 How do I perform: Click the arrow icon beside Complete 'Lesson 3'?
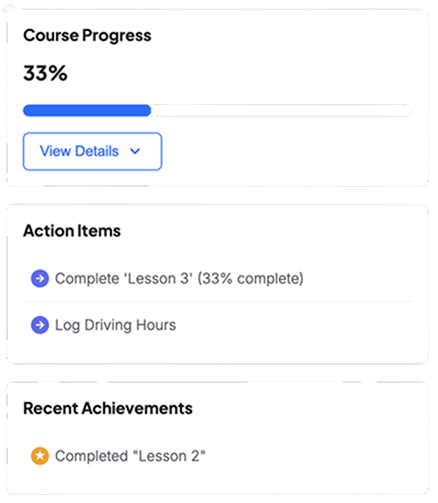(40, 280)
